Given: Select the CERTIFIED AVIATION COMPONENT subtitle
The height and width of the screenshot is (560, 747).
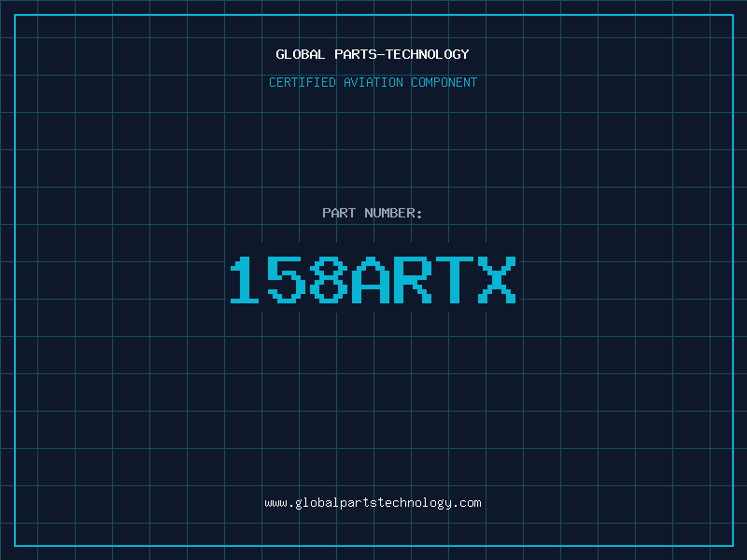Looking at the screenshot, I should point(373,82).
